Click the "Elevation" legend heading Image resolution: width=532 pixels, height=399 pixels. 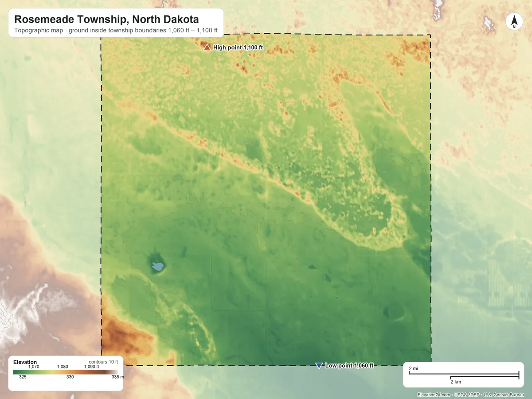click(25, 362)
